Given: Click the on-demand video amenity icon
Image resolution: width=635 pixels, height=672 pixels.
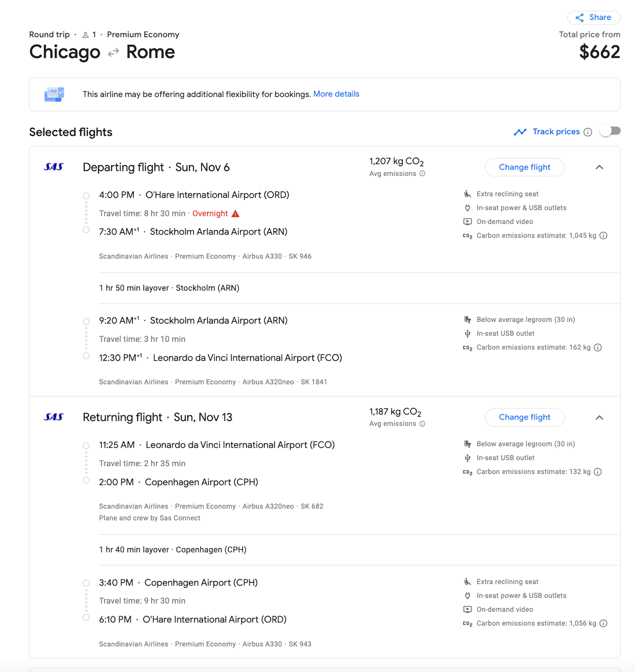Looking at the screenshot, I should click(468, 221).
